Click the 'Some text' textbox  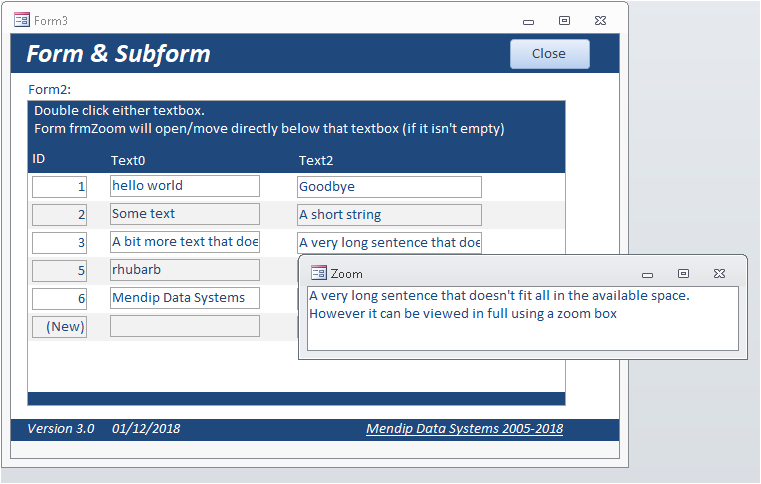click(185, 214)
